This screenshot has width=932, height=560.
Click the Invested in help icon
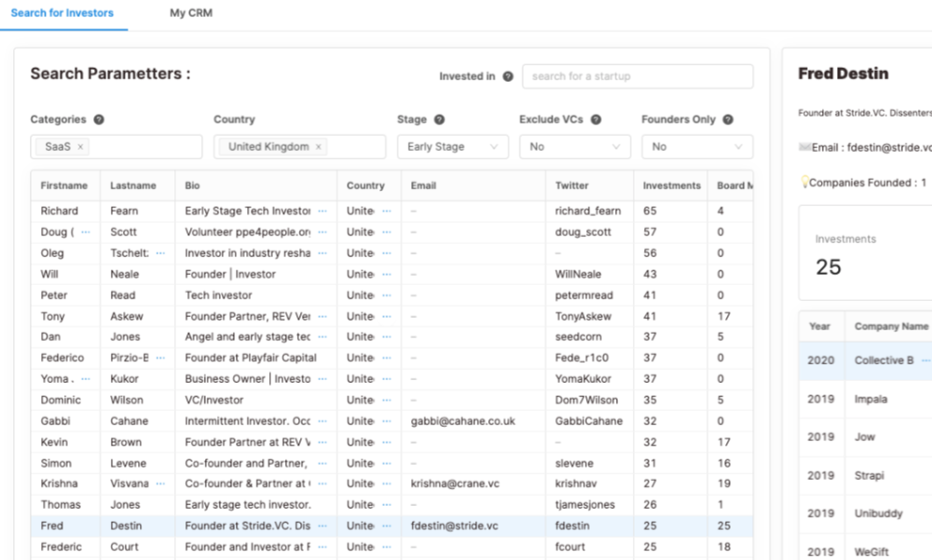click(x=508, y=76)
